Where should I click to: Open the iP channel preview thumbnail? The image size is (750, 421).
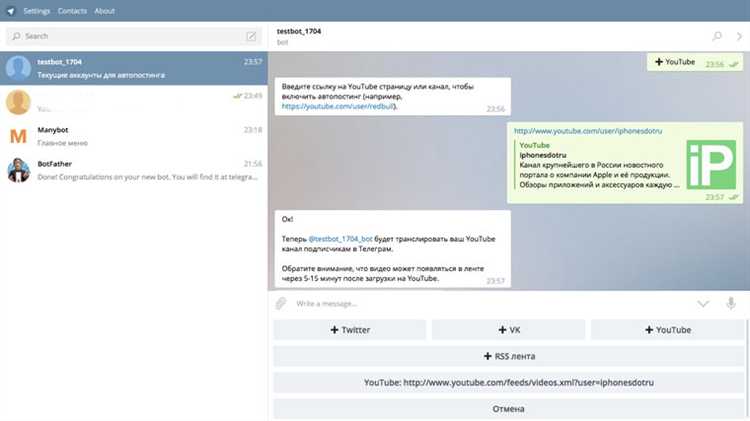pyautogui.click(x=711, y=165)
